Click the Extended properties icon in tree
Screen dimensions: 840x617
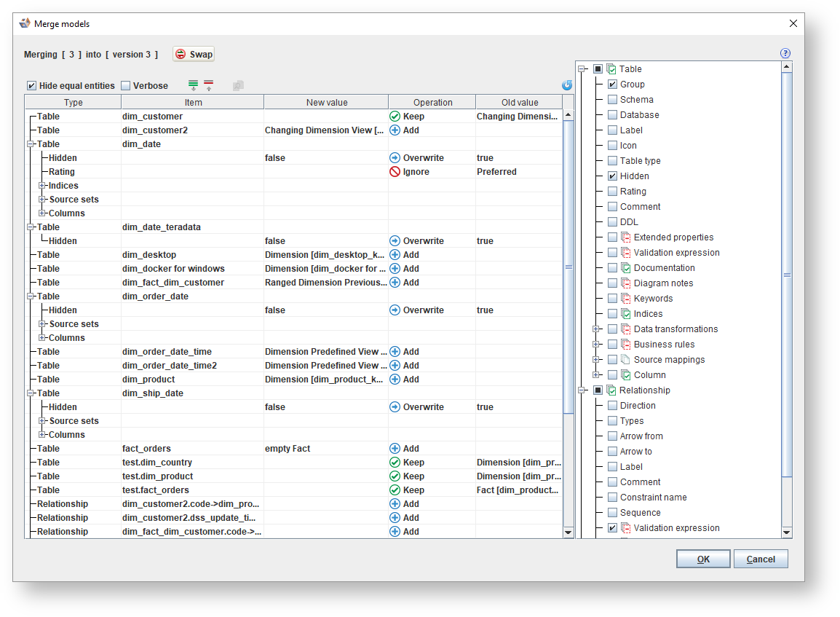point(625,237)
